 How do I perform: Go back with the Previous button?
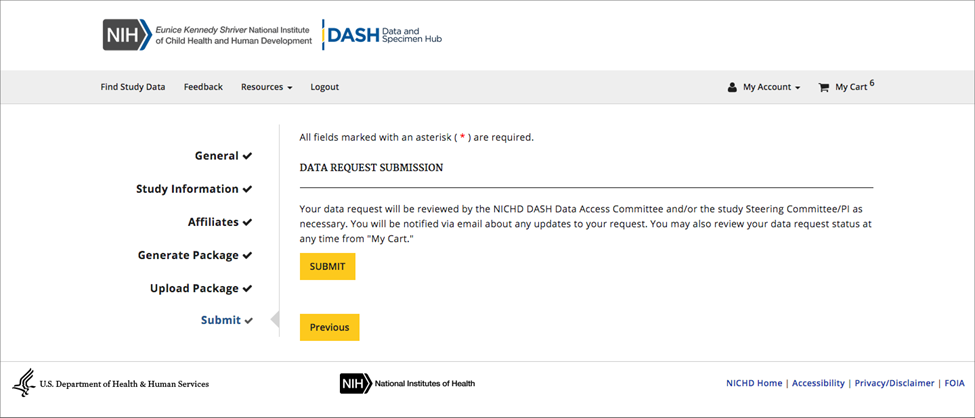(329, 327)
